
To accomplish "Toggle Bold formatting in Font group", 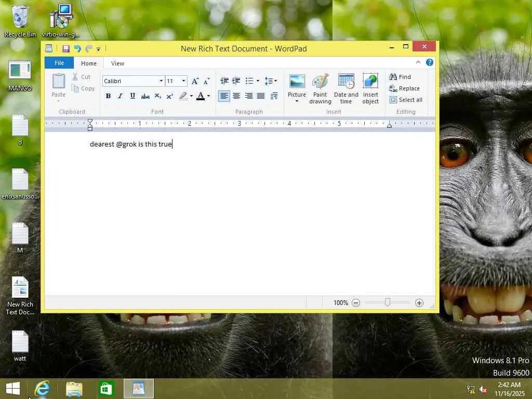I will [108, 96].
